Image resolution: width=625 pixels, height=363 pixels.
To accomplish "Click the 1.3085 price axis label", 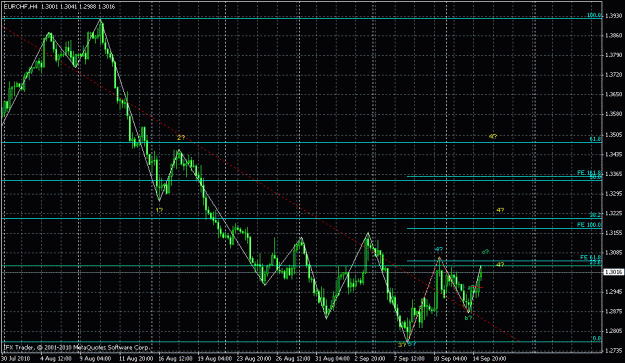I will (x=613, y=252).
